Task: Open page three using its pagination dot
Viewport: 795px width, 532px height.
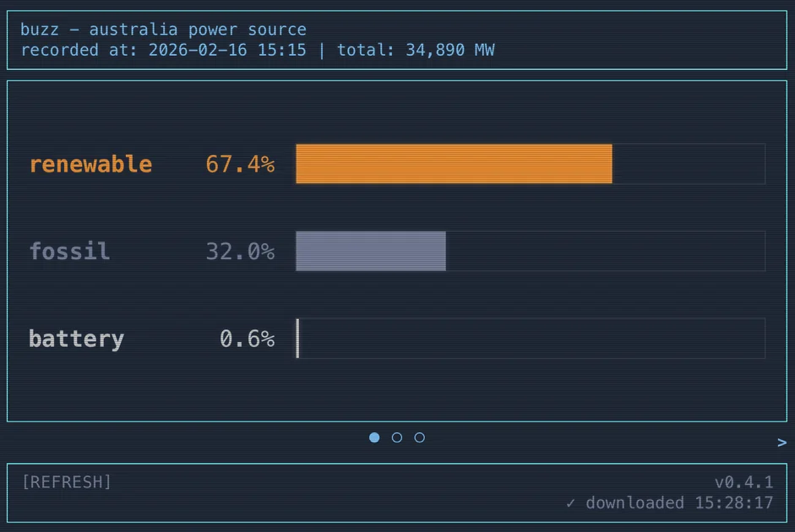Action: click(419, 437)
